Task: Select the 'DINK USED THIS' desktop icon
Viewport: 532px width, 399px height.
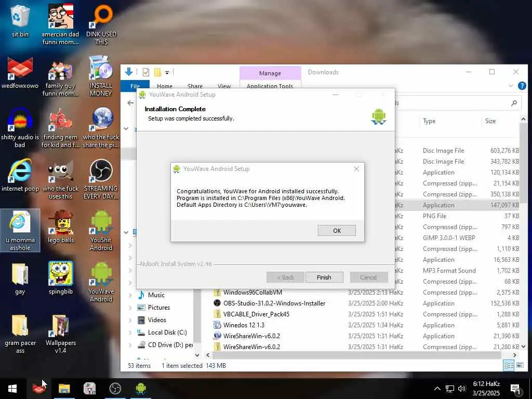Action: [101, 24]
